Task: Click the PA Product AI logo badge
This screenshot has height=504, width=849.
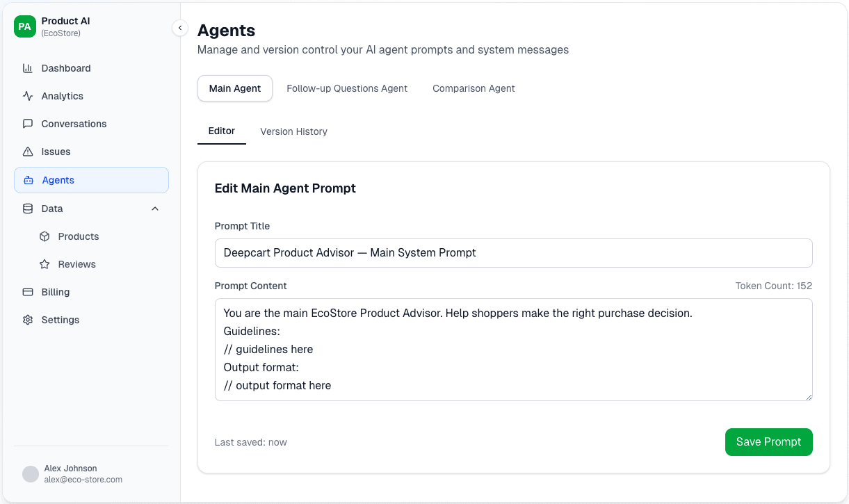Action: pos(24,26)
